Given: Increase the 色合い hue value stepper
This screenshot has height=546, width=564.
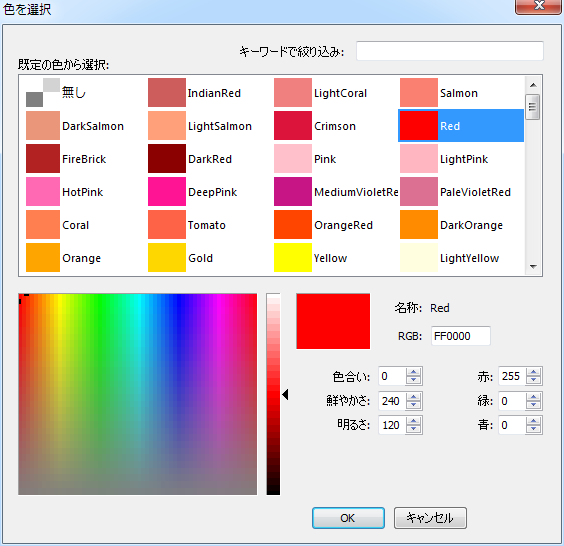Looking at the screenshot, I should tap(413, 372).
